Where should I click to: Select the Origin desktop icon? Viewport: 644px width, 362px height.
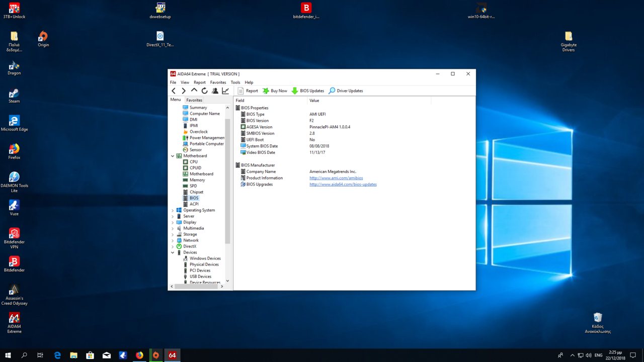click(43, 39)
